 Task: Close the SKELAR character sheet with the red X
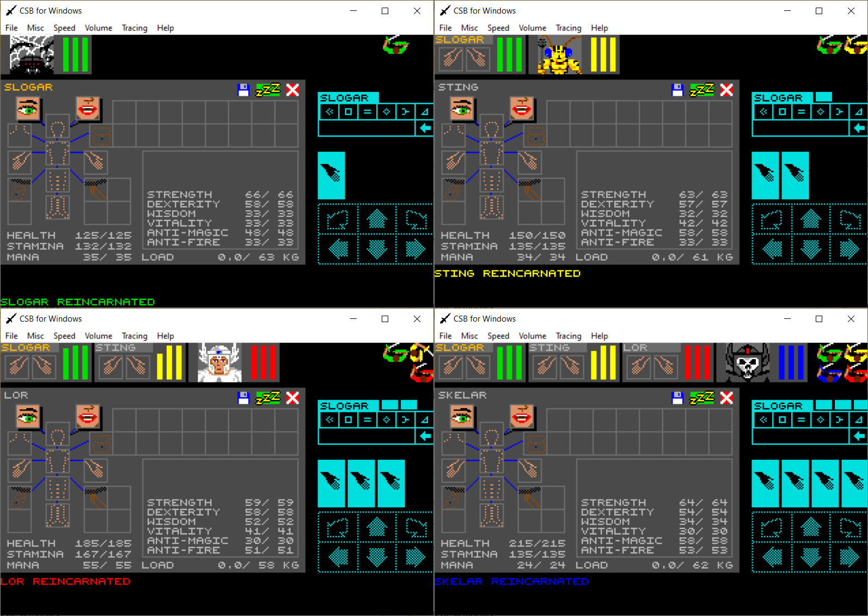coord(726,398)
